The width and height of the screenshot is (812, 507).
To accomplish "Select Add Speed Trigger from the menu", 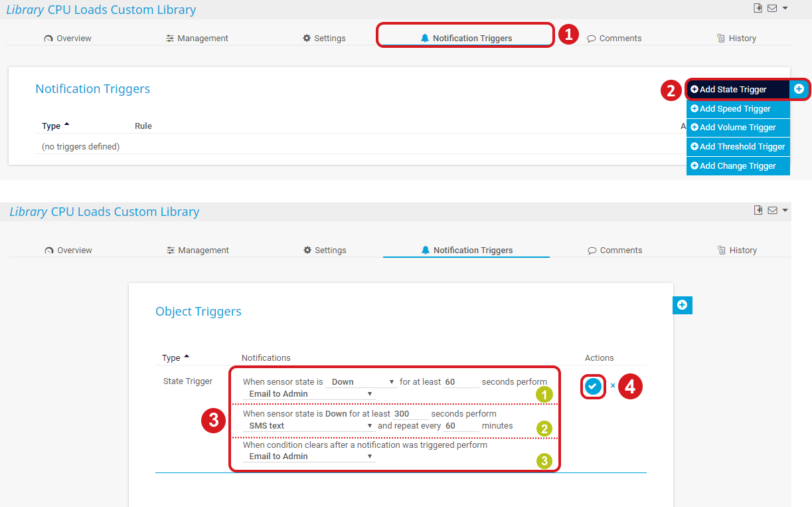I will (737, 109).
